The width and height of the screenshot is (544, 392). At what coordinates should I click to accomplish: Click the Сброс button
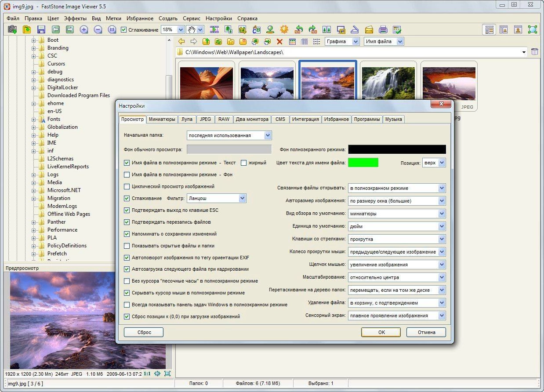(x=144, y=332)
